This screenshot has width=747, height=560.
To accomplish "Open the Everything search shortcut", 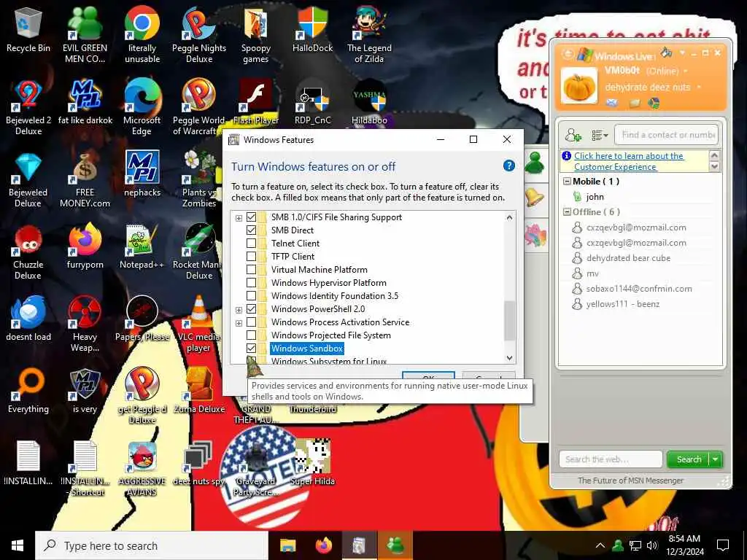I will click(x=28, y=391).
